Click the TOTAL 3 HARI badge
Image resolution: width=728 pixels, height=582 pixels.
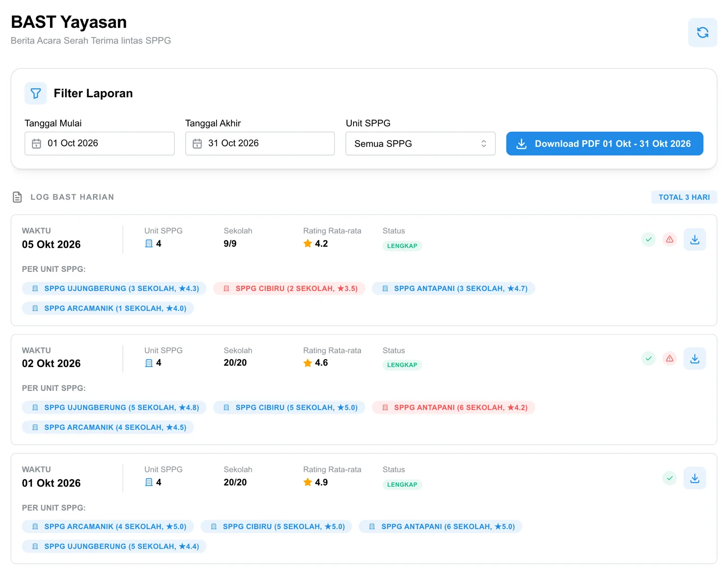(x=684, y=197)
